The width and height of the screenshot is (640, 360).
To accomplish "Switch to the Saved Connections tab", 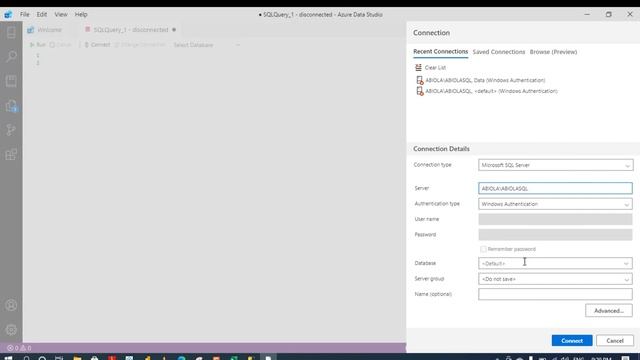I will pos(499,52).
